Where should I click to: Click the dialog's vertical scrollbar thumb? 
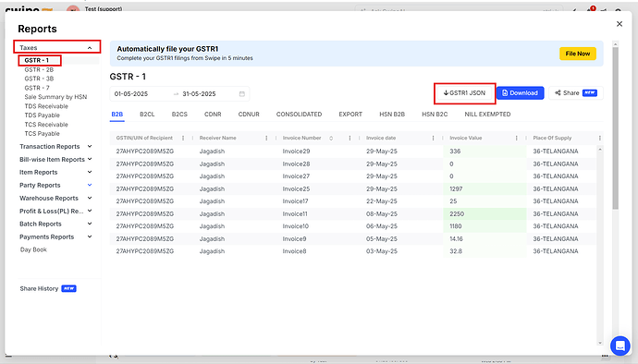click(615, 128)
